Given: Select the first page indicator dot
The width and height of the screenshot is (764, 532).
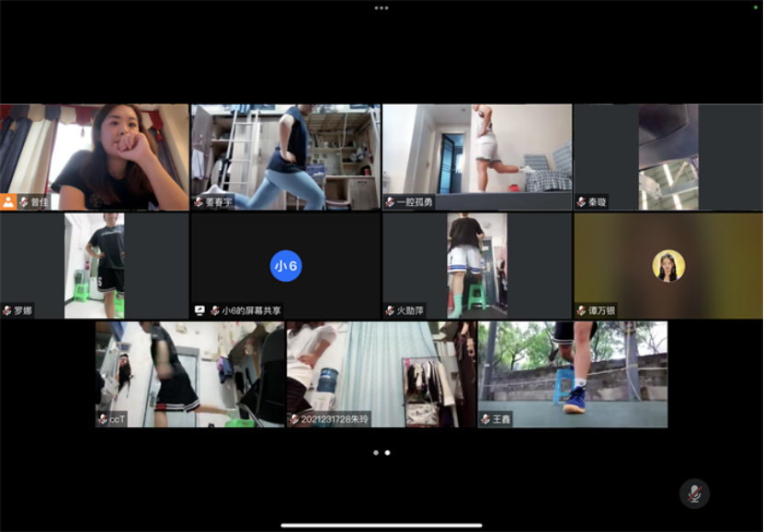Looking at the screenshot, I should pos(375,452).
